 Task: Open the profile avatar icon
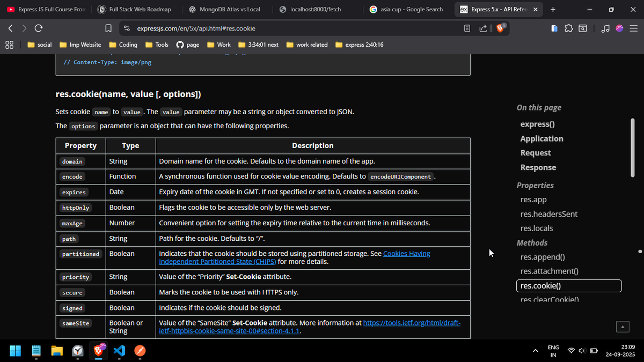619,28
